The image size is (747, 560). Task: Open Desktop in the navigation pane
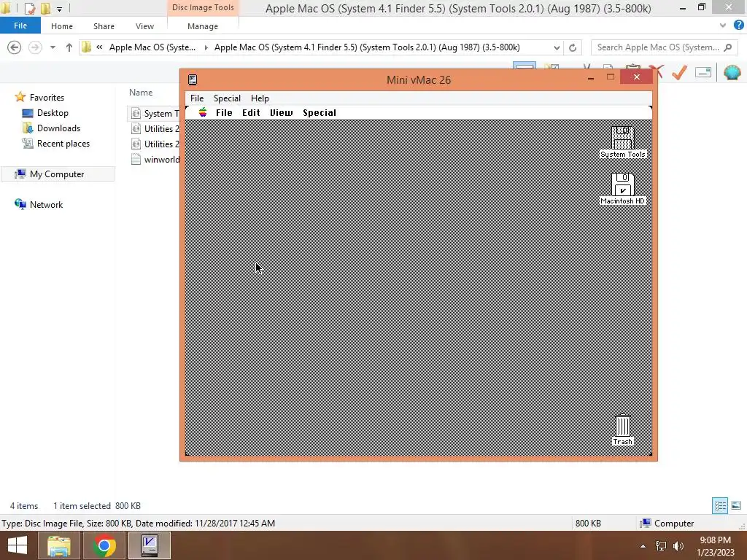tap(53, 113)
